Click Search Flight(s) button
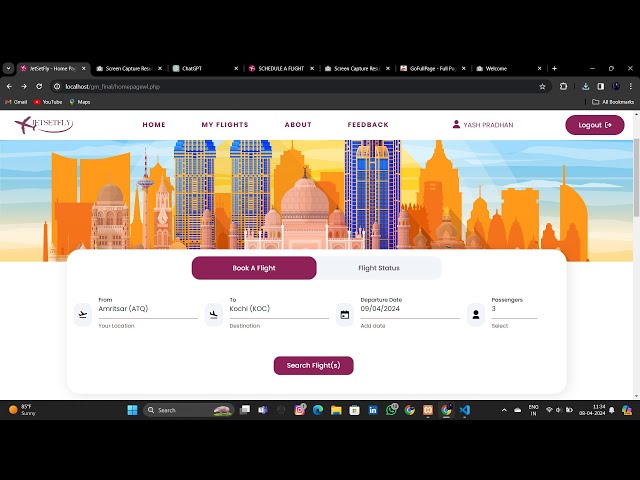The height and width of the screenshot is (480, 640). [x=313, y=365]
